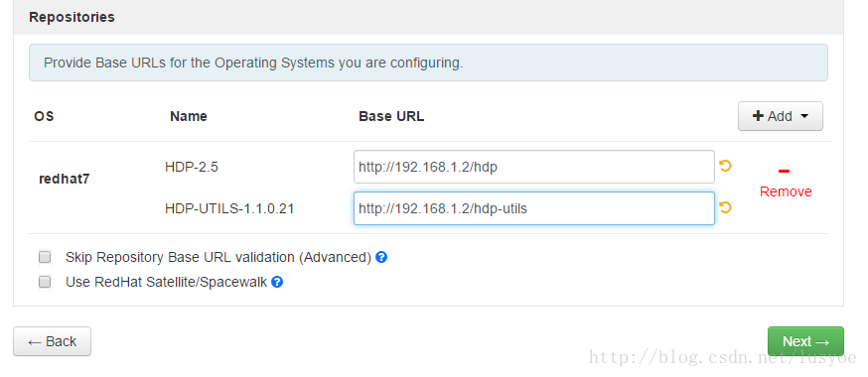868x377 pixels.
Task: Click the red minus icon above Remove
Action: [784, 172]
